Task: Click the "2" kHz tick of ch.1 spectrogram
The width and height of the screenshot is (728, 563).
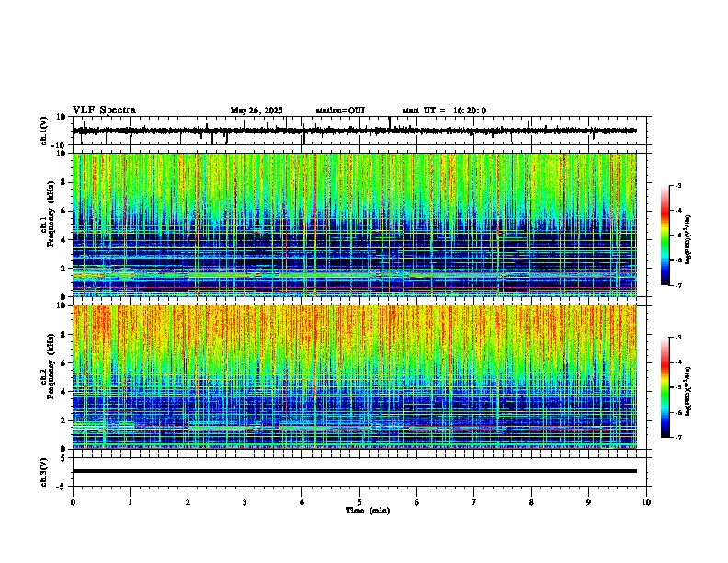Action: pyautogui.click(x=64, y=268)
